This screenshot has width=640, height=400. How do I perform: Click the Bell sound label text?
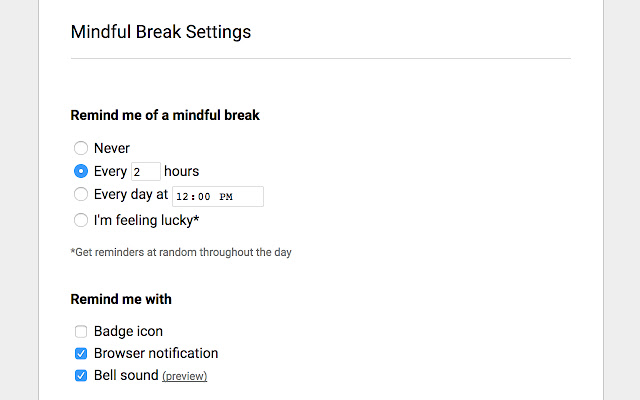click(x=126, y=376)
